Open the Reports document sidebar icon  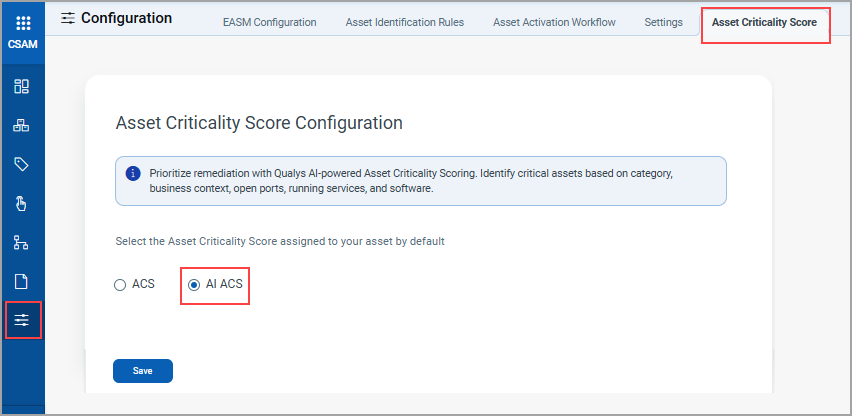21,281
